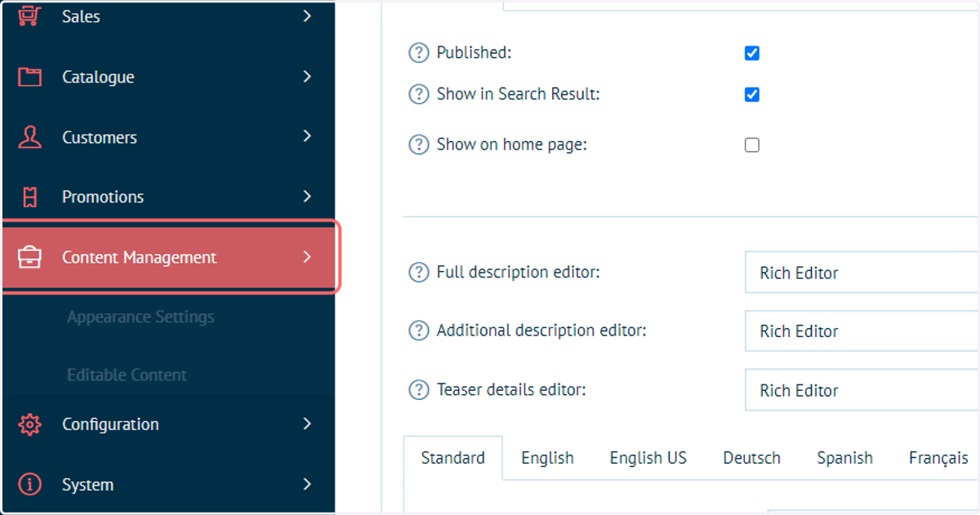
Task: Collapse the Content Management chevron
Action: (x=307, y=256)
